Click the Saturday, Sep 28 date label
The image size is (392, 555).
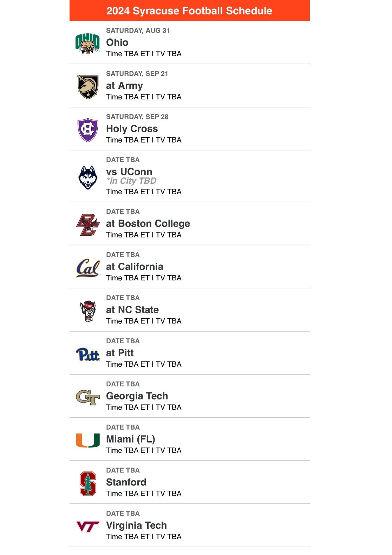click(137, 117)
